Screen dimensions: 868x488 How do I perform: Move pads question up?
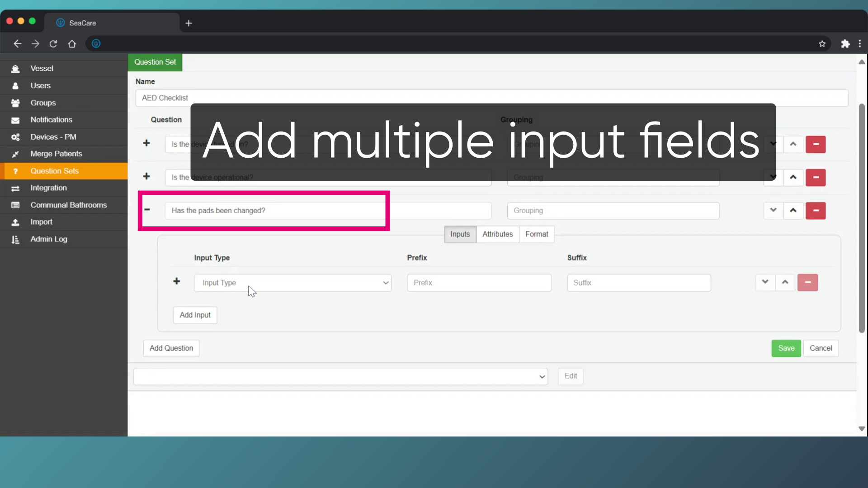tap(793, 211)
